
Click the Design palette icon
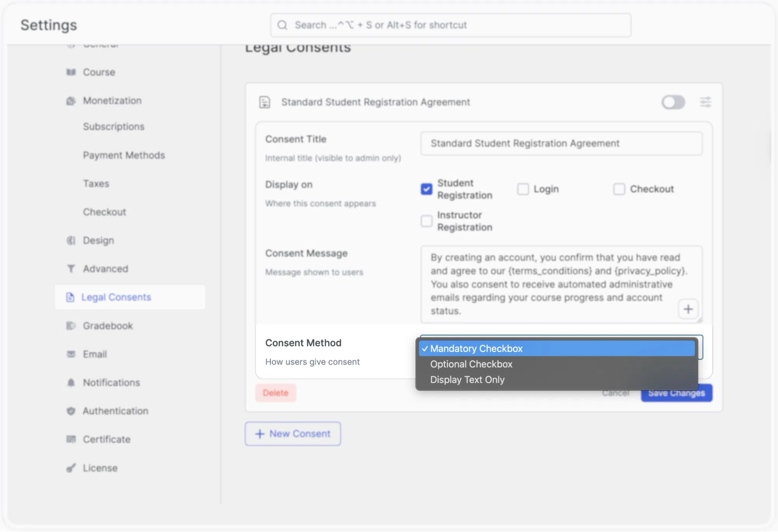(71, 241)
